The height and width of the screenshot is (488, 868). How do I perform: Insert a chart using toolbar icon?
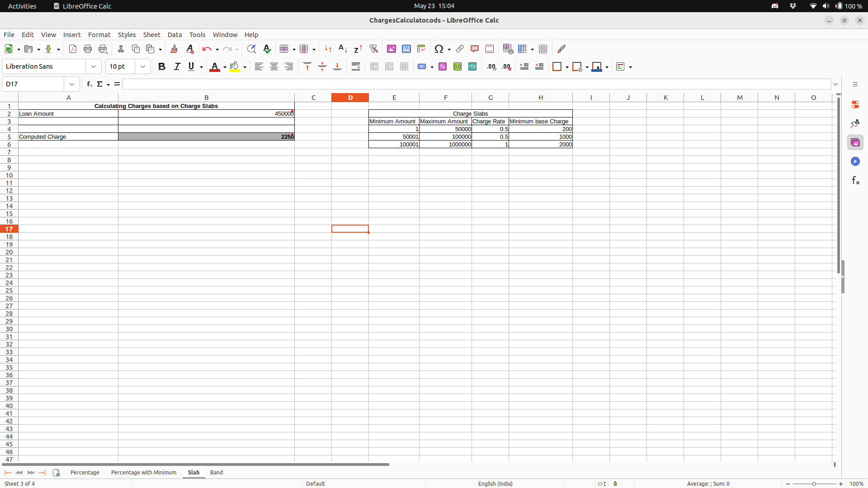tap(406, 49)
